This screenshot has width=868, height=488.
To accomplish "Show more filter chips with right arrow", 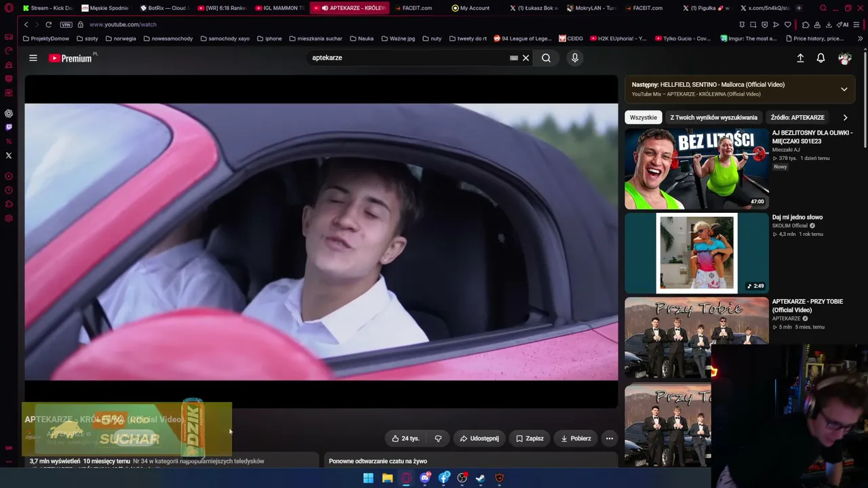I will click(x=845, y=118).
